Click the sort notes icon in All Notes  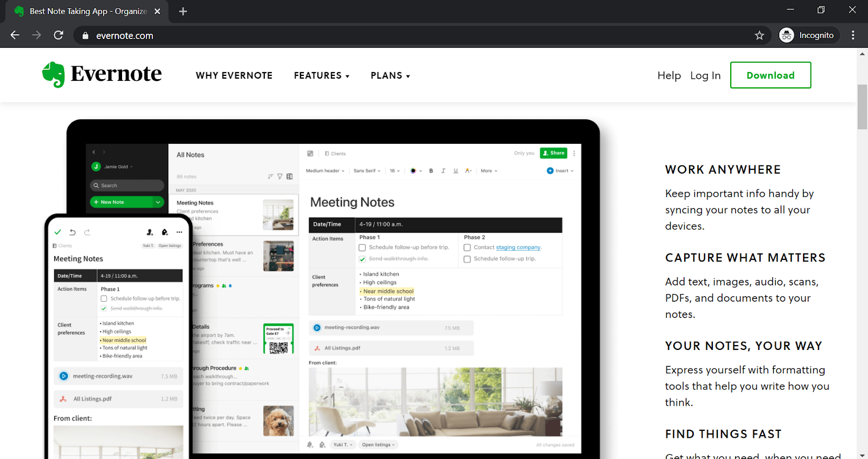tap(270, 176)
